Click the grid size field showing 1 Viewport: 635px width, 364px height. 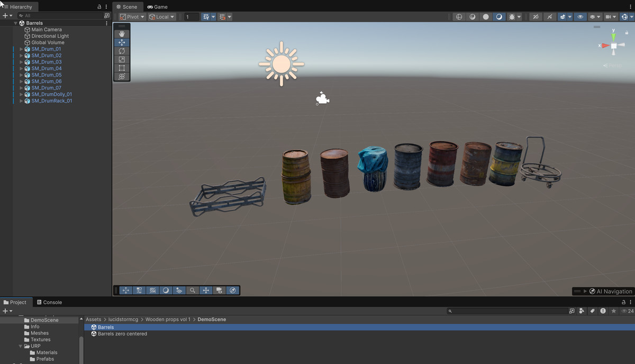(x=192, y=17)
